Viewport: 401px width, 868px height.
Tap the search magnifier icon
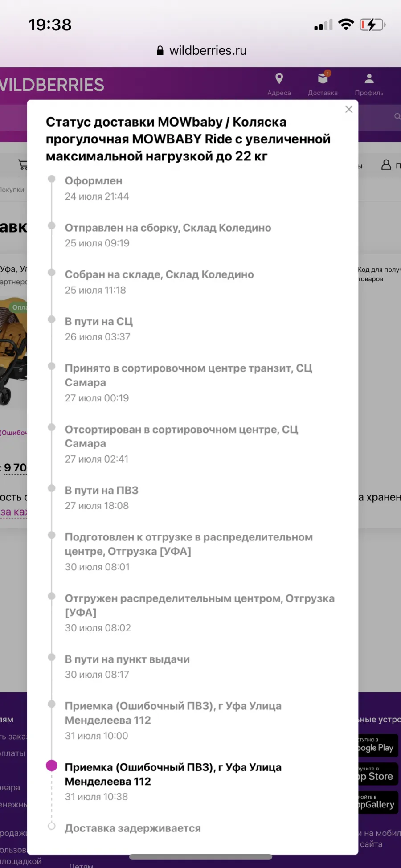397,116
